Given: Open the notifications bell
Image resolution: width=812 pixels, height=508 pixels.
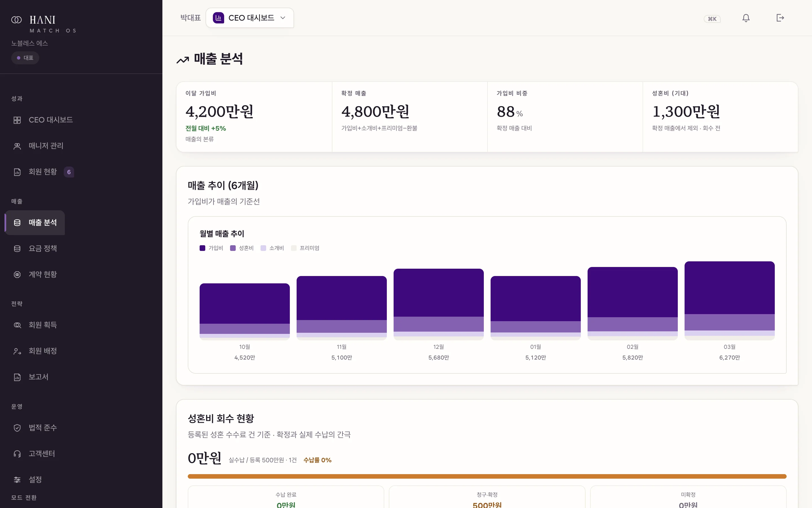Looking at the screenshot, I should click(745, 18).
